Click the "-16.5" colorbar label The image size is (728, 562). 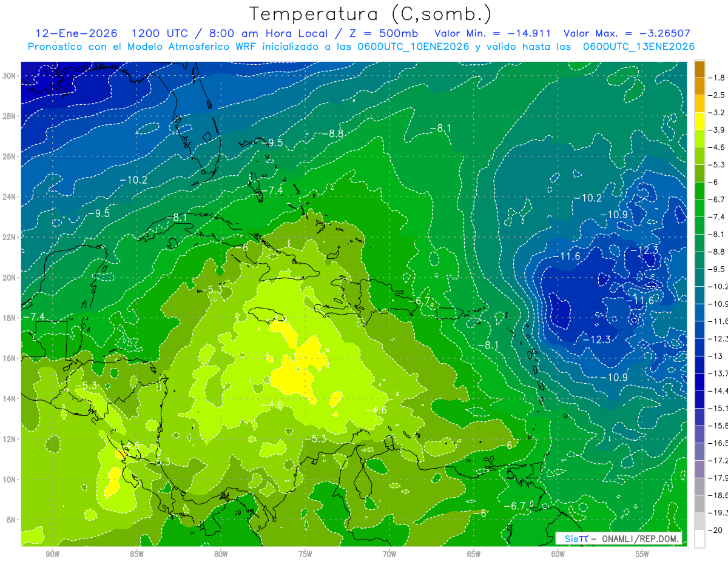click(718, 443)
